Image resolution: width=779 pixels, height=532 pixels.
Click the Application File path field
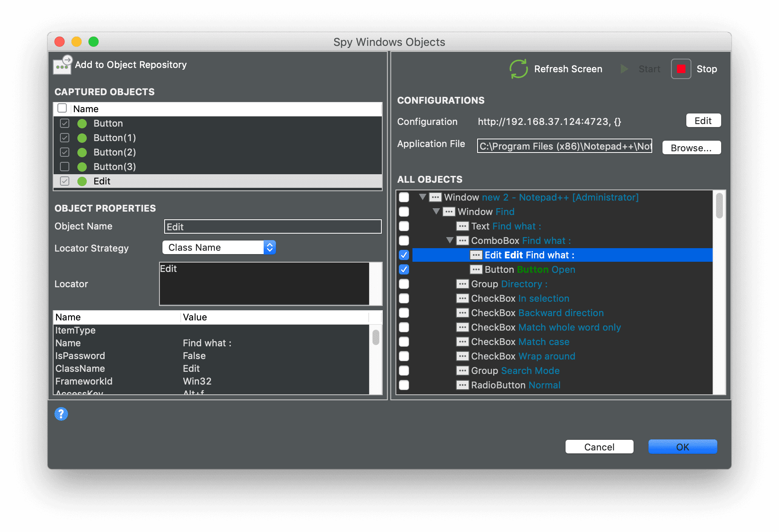(x=564, y=146)
